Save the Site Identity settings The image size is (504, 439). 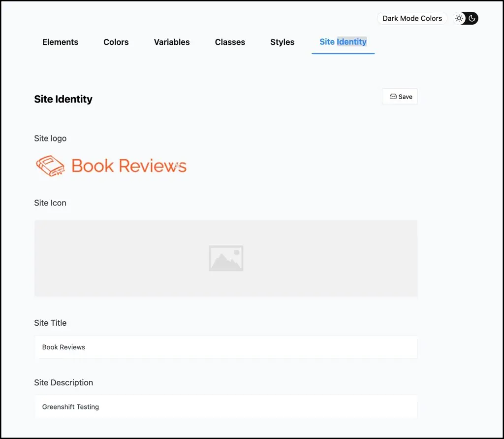[400, 97]
